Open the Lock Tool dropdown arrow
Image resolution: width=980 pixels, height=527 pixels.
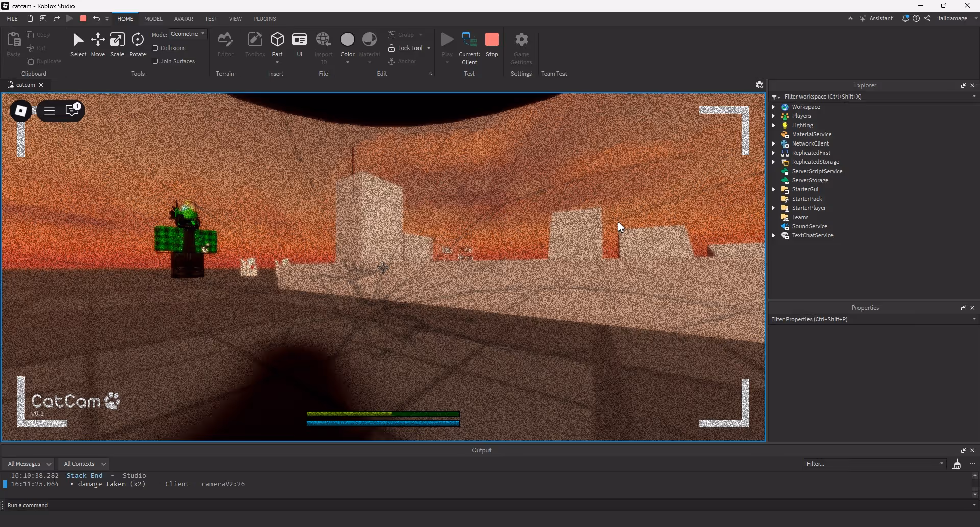pyautogui.click(x=429, y=48)
